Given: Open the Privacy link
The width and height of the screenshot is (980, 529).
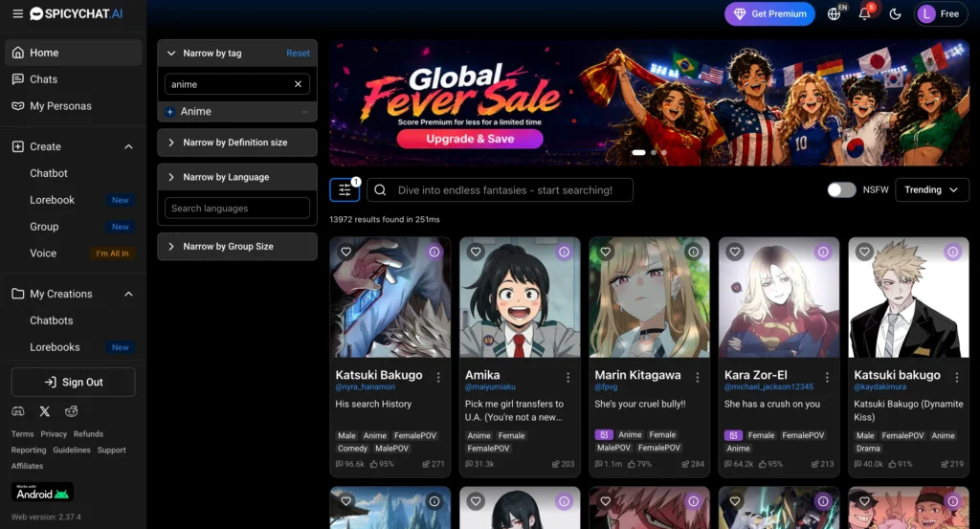Looking at the screenshot, I should pos(54,434).
